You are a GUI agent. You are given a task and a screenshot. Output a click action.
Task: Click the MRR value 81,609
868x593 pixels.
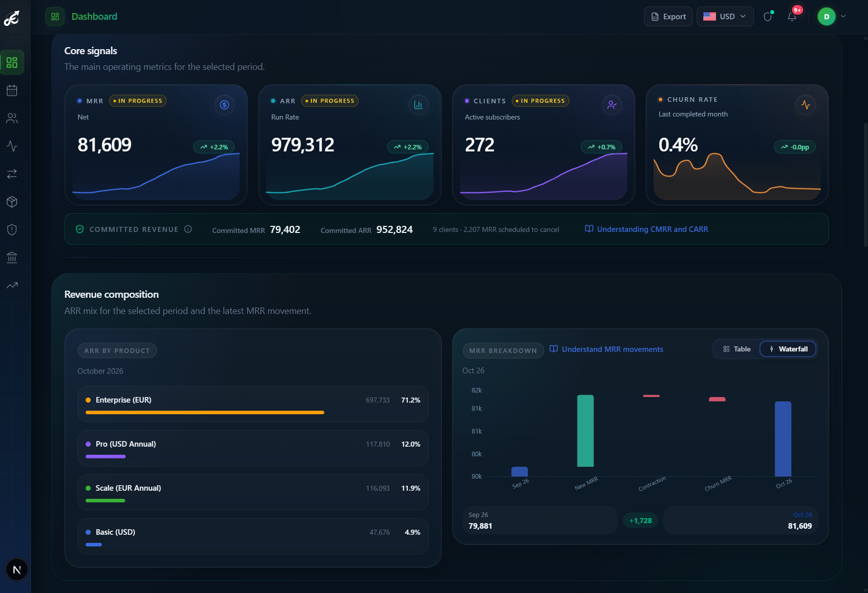point(104,145)
